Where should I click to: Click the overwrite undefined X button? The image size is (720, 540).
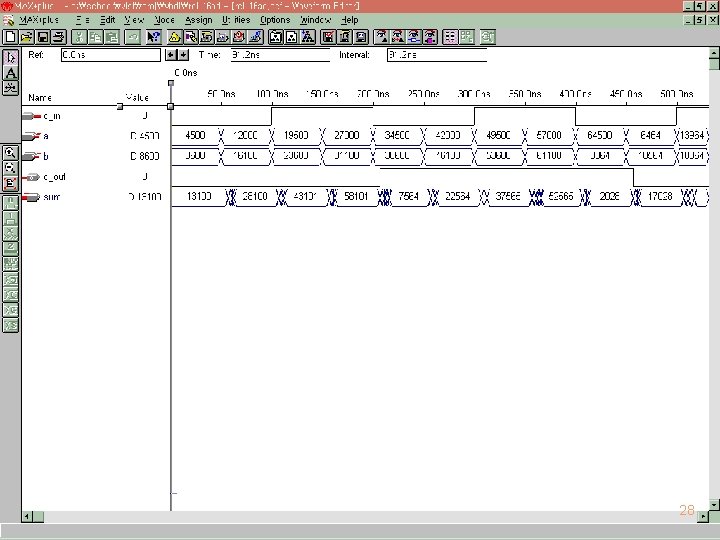pyautogui.click(x=11, y=233)
